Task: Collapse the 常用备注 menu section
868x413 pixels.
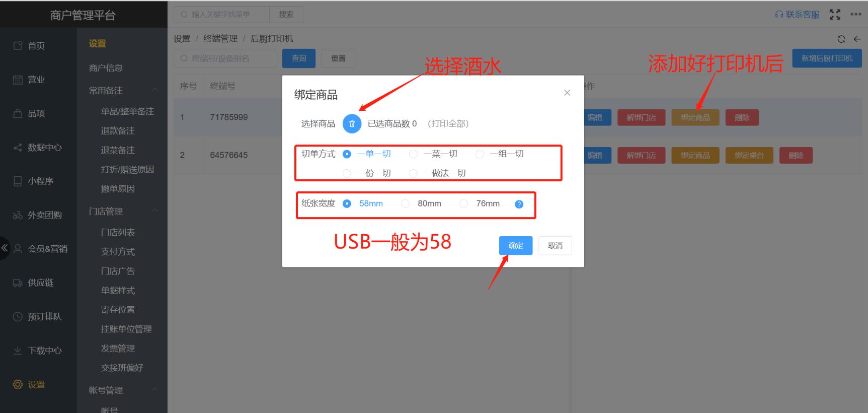Action: [x=155, y=90]
